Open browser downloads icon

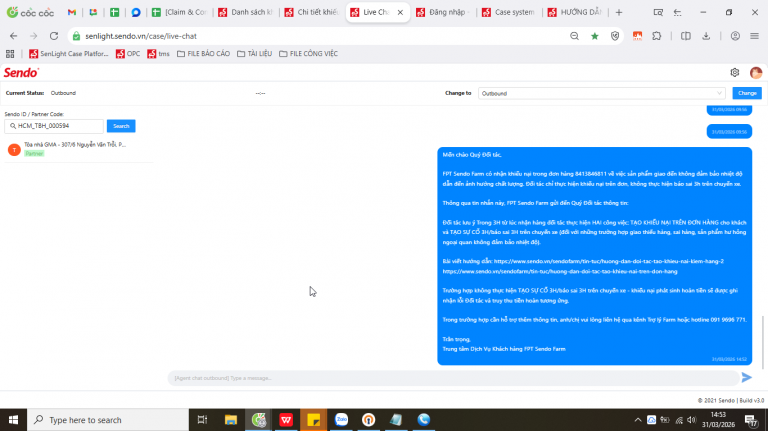click(706, 36)
